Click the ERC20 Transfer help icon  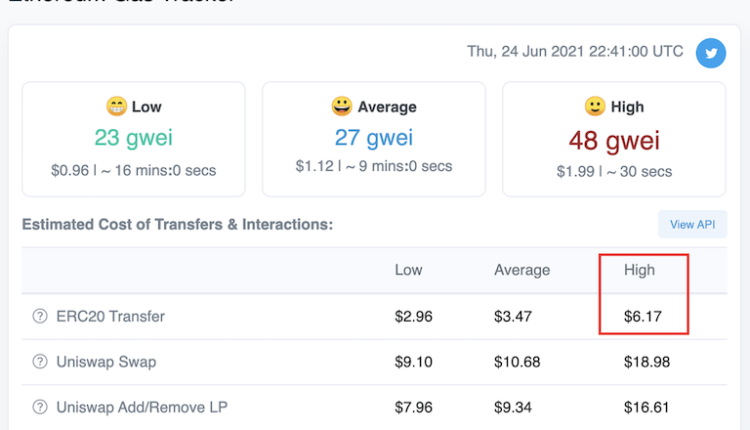(x=40, y=316)
